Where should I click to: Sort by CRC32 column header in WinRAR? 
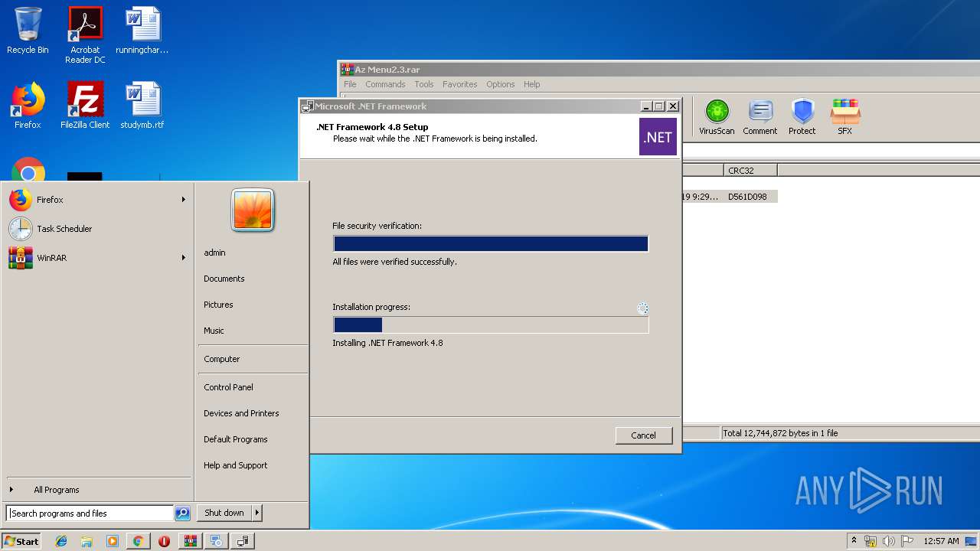point(750,171)
